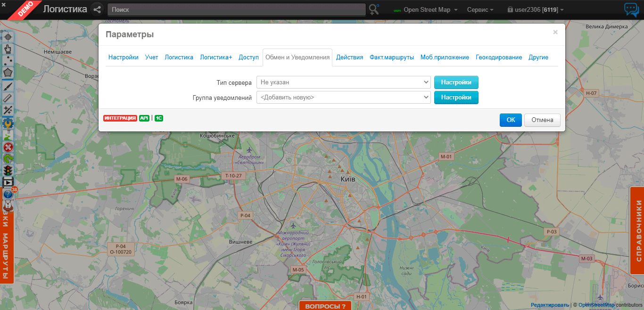The width and height of the screenshot is (644, 310).
Task: Select the hand pointer tool
Action: tap(8, 49)
